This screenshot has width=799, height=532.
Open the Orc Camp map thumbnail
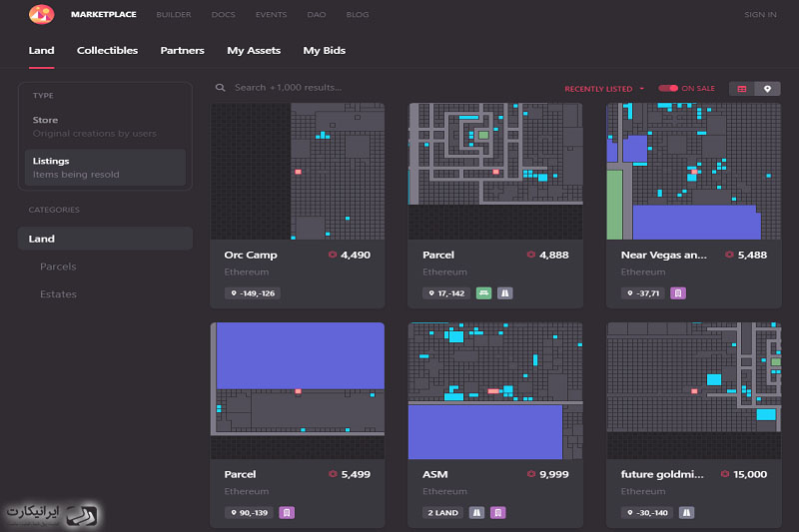coord(297,171)
